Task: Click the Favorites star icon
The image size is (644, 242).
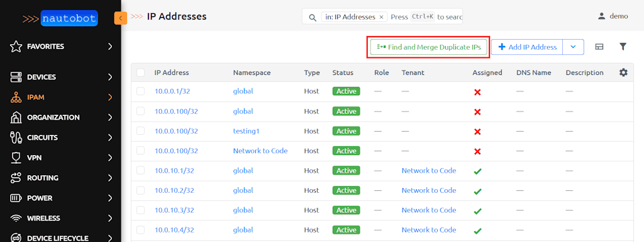Action: [16, 47]
